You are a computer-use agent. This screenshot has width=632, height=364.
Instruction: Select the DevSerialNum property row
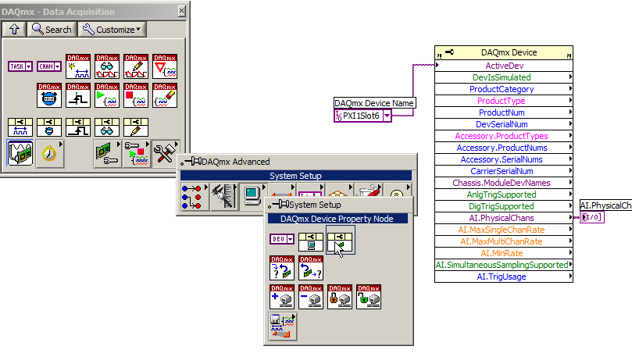pyautogui.click(x=504, y=124)
